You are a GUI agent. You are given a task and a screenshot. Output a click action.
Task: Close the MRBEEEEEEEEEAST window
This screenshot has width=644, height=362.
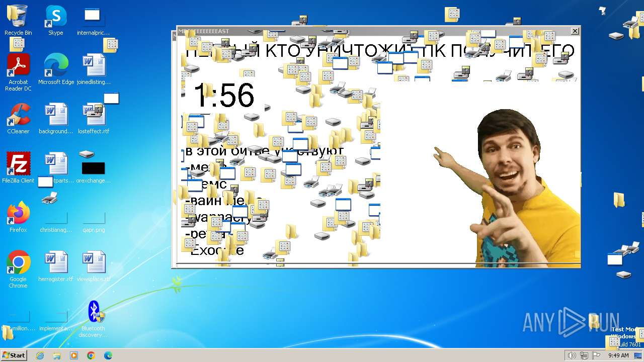pyautogui.click(x=575, y=31)
